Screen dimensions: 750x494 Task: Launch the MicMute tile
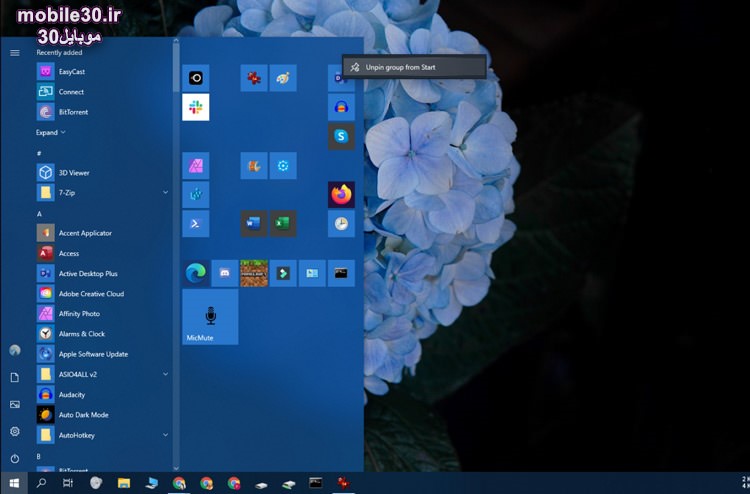(x=210, y=317)
